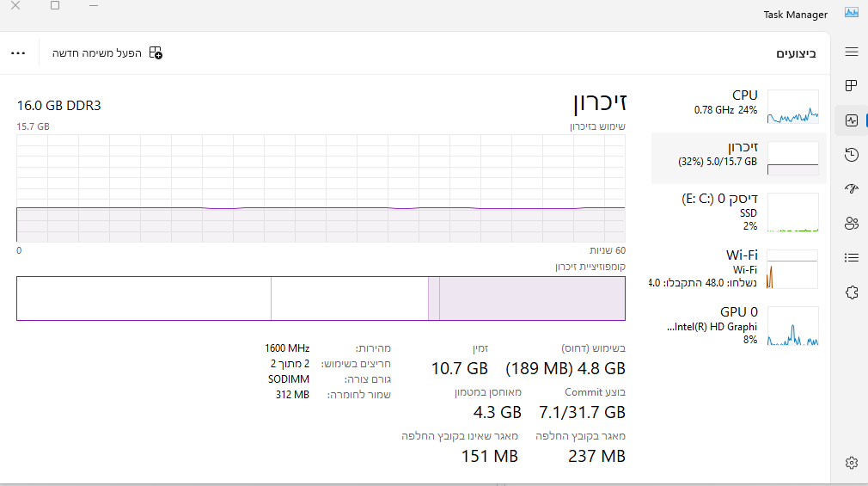The width and height of the screenshot is (868, 486).
Task: Select the Performance page icon
Action: [x=852, y=120]
